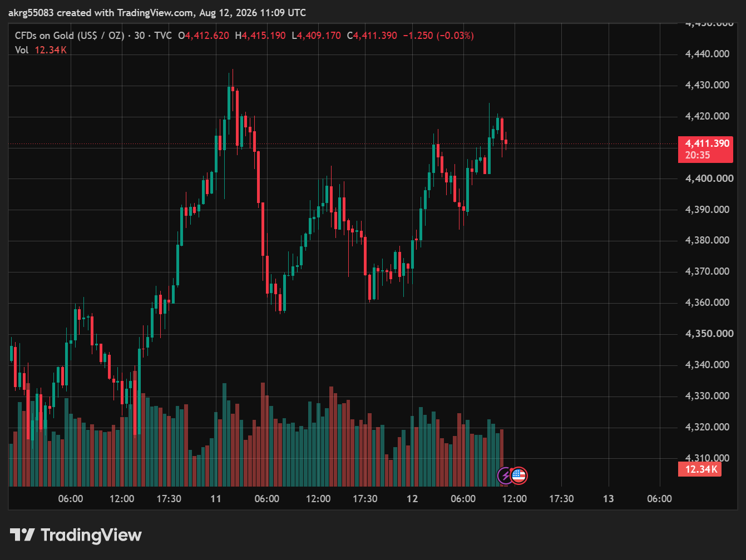
Task: Click the header text 'akrg55083 created with TradingView.com'
Action: point(102,13)
